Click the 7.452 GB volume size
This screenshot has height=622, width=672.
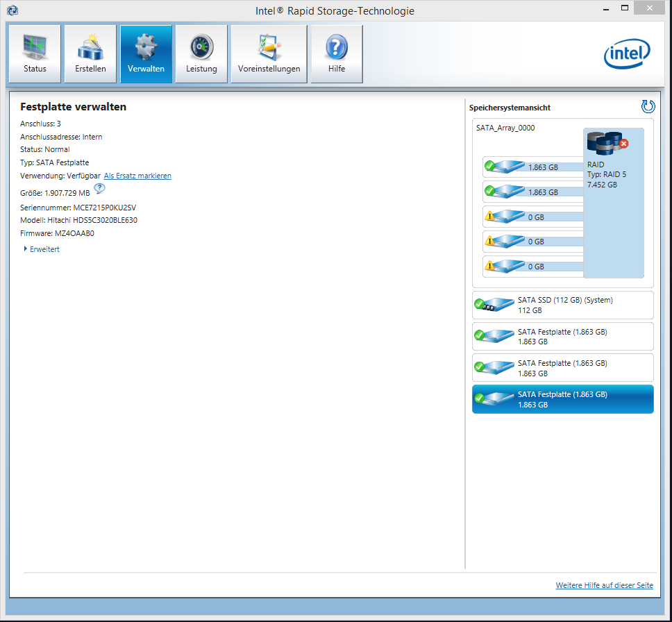[x=602, y=185]
